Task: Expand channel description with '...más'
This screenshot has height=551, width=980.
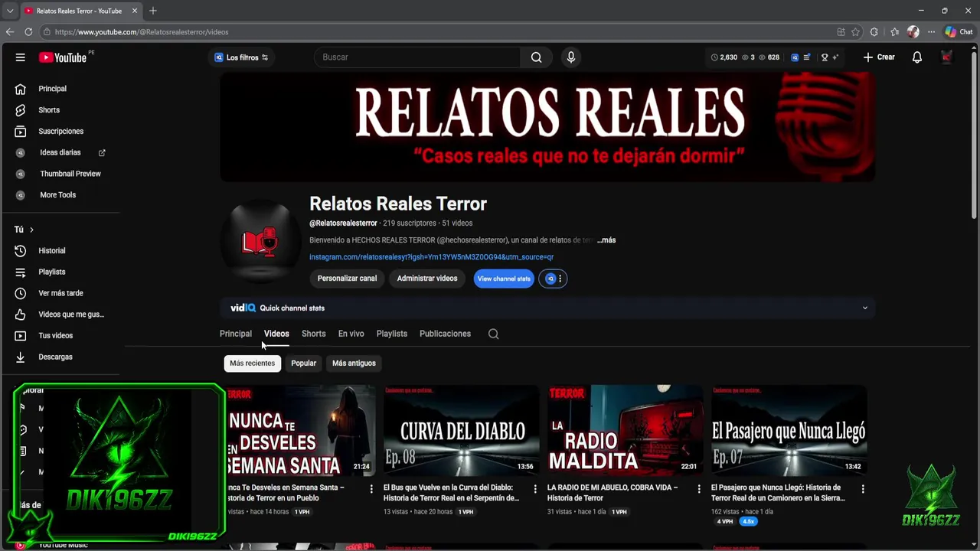Action: [606, 240]
